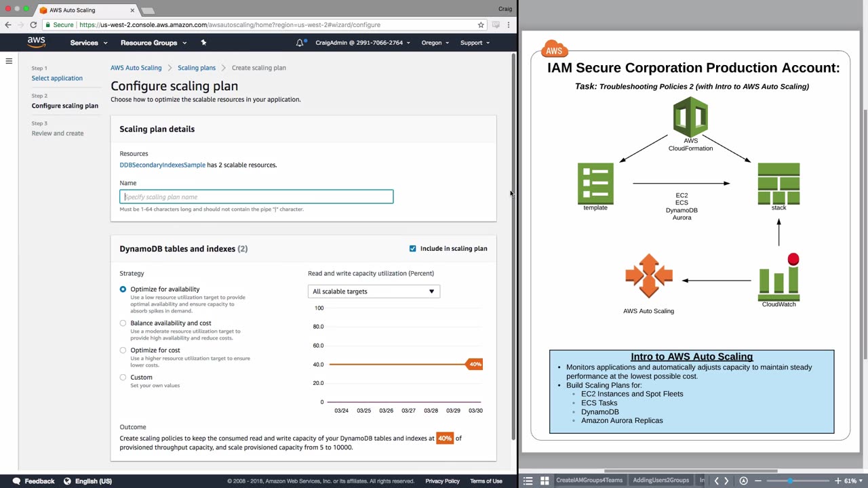Expand the Resource Groups menu

pos(154,43)
